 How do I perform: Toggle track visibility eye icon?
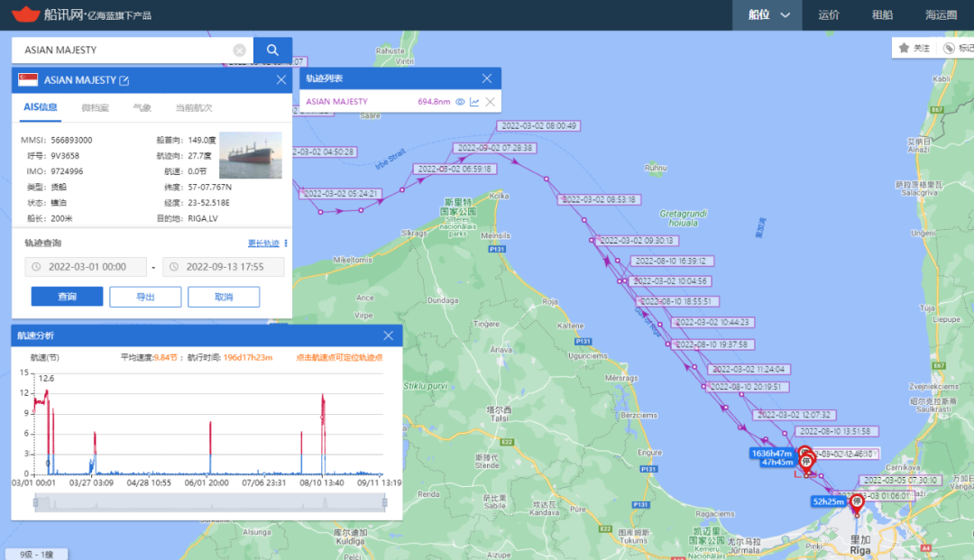tap(459, 102)
